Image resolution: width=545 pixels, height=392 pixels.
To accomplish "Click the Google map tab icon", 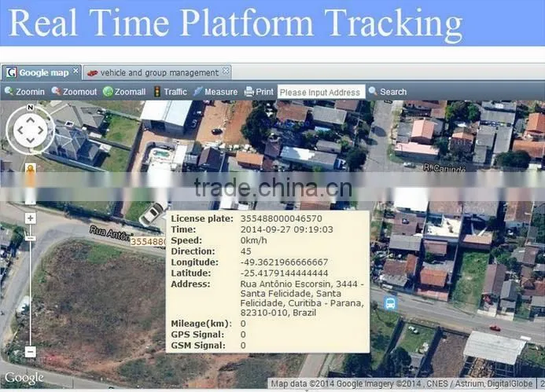I will tap(11, 72).
